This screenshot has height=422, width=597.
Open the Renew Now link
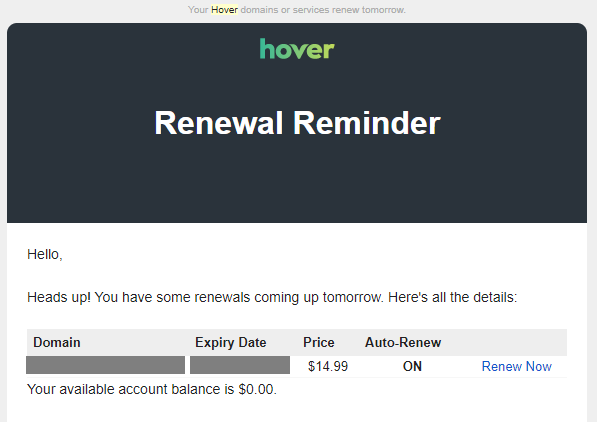click(x=516, y=366)
